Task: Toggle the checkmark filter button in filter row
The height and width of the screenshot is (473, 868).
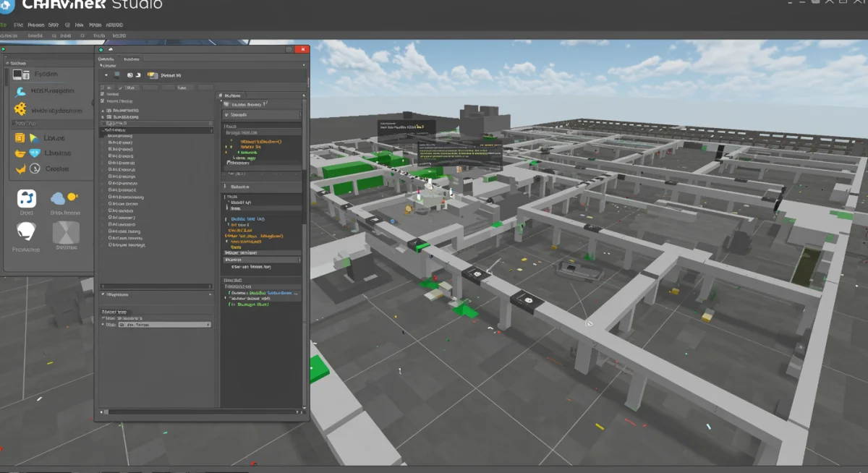Action: tap(119, 88)
